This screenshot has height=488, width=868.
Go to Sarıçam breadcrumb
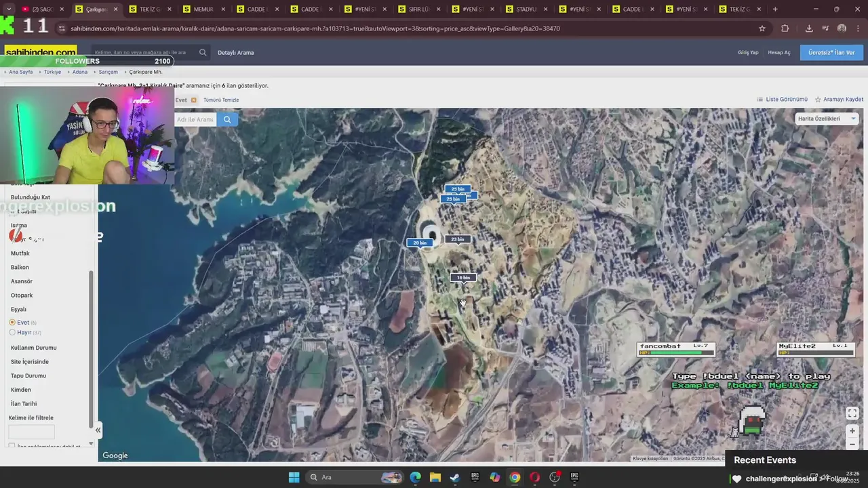[108, 72]
